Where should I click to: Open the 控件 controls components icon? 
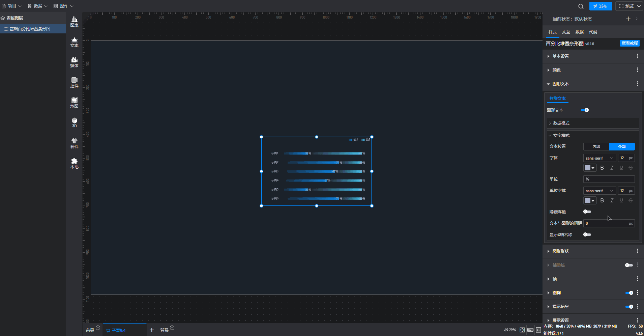(x=74, y=82)
